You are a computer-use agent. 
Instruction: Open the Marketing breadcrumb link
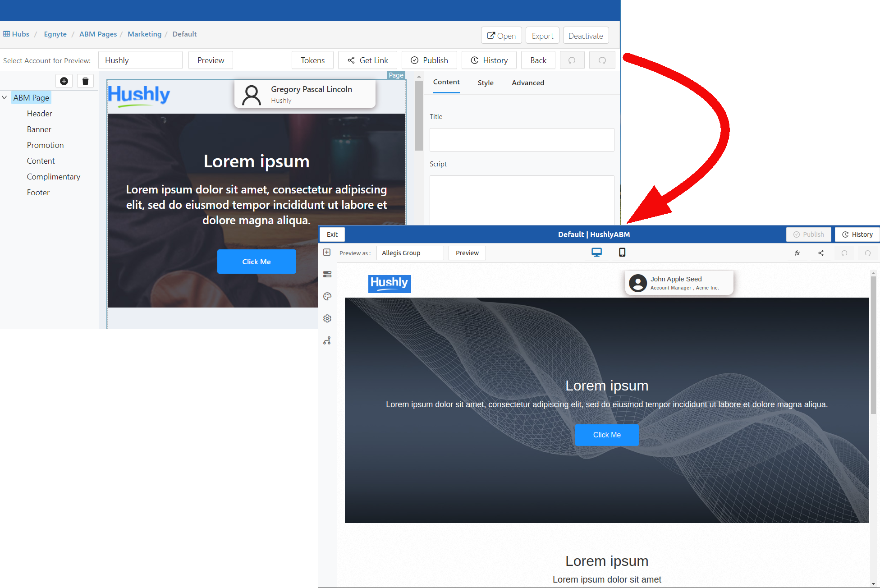[x=144, y=34]
